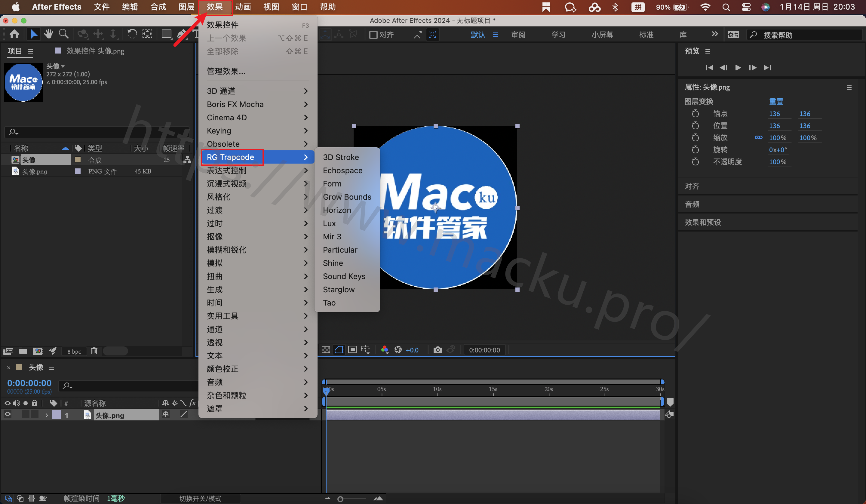Click the region of interest icon
Screen dimensions: 866x504
click(x=352, y=350)
